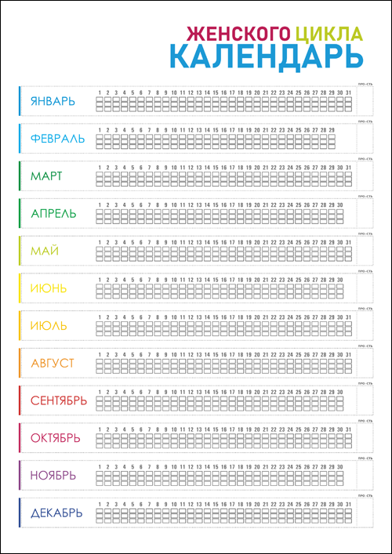
Task: Click the blue bar beside ЯНВАРЬ
Action: pos(20,101)
